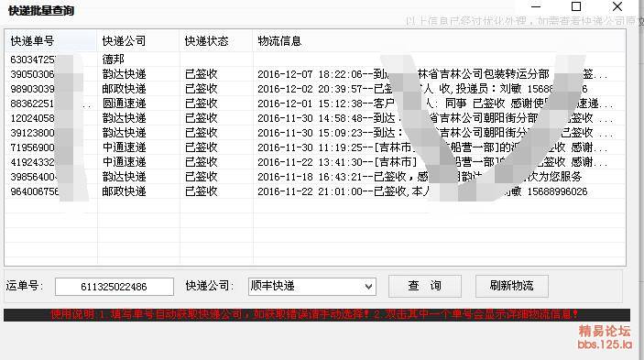The image size is (644, 360).
Task: Click logistics info dated 2016-11-22 21:01:00
Action: [x=422, y=191]
